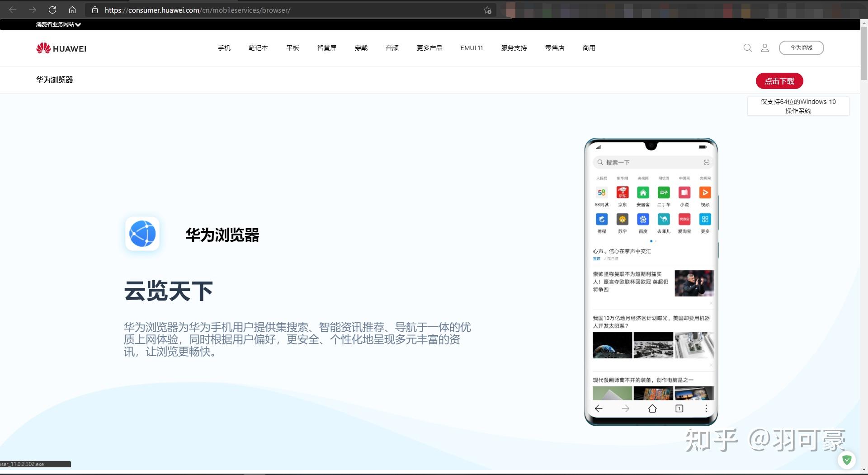Open the 笔记本 menu

(x=258, y=48)
